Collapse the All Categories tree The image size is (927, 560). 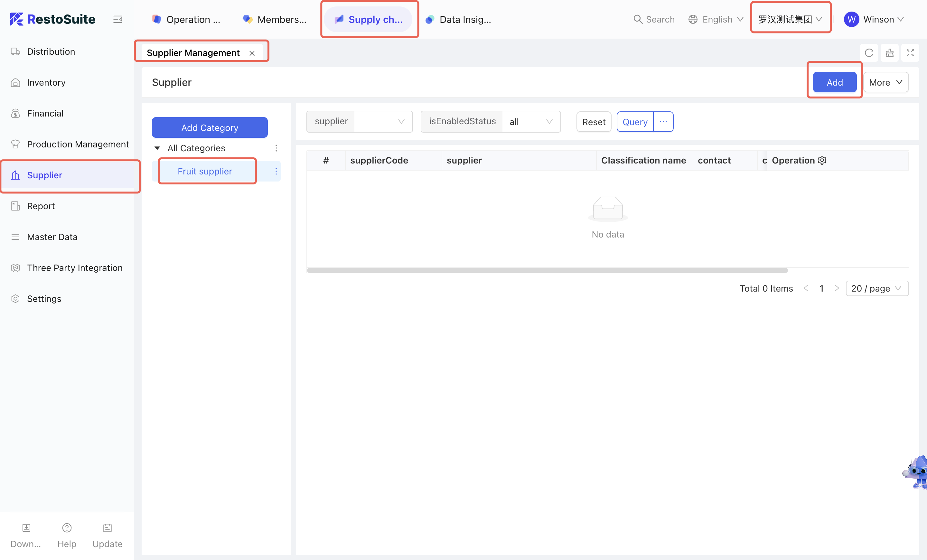pos(157,148)
